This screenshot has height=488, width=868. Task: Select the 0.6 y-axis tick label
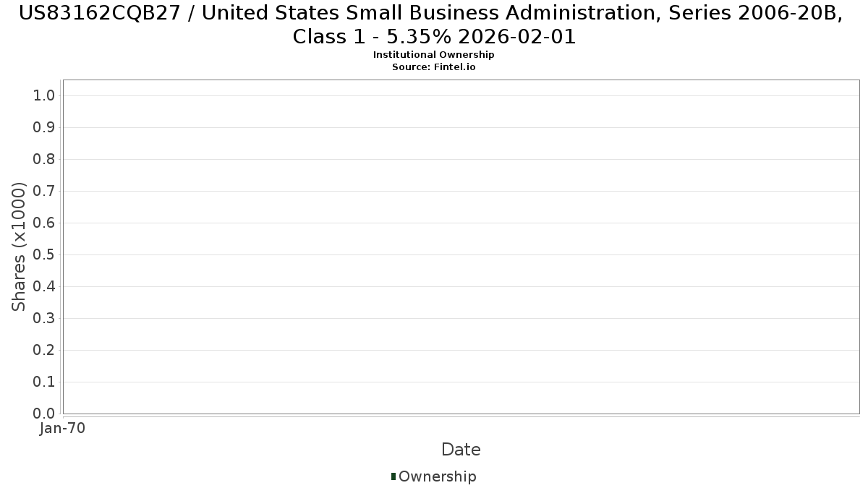click(45, 223)
